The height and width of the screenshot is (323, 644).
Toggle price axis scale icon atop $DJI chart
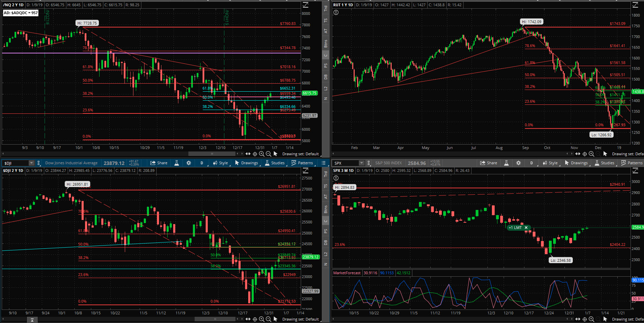306,170
